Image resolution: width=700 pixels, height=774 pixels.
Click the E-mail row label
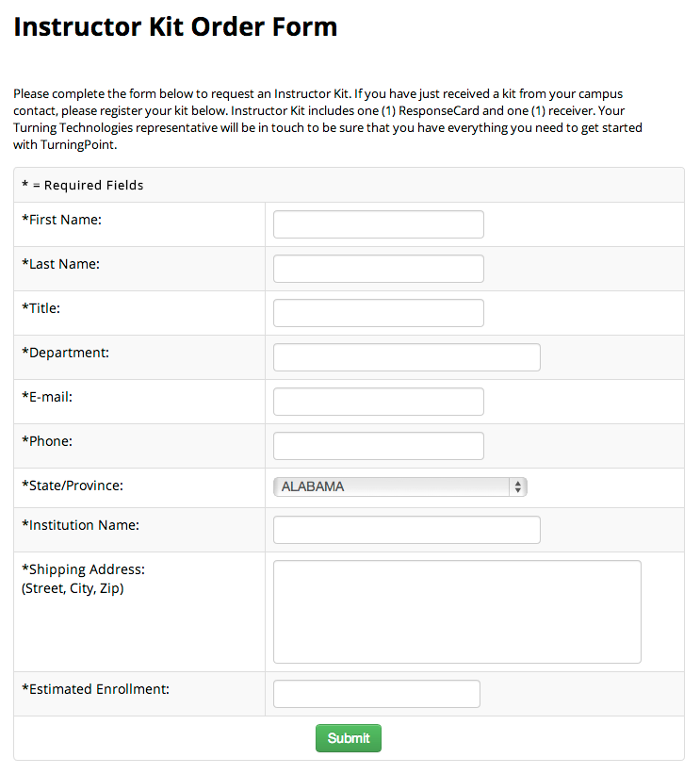coord(48,396)
